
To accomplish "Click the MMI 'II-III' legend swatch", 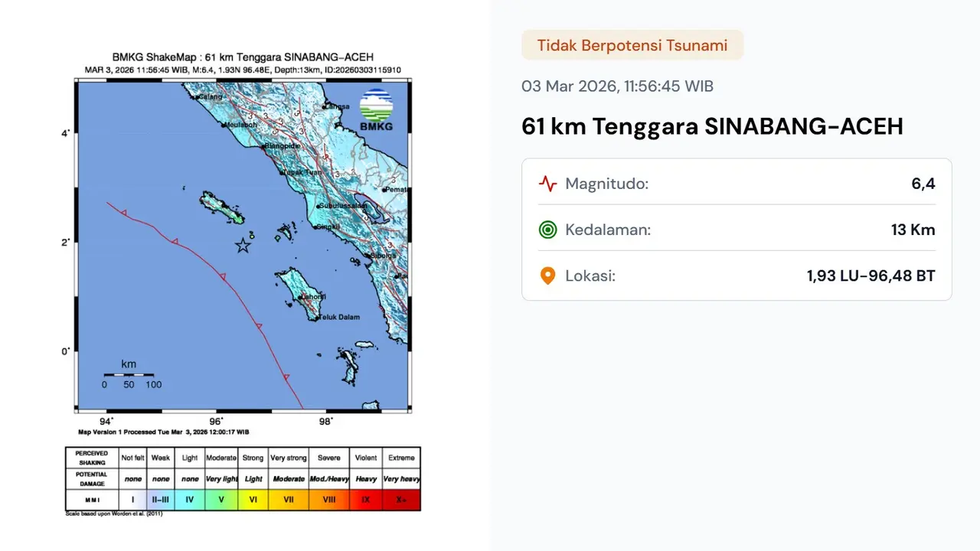I will click(x=161, y=500).
